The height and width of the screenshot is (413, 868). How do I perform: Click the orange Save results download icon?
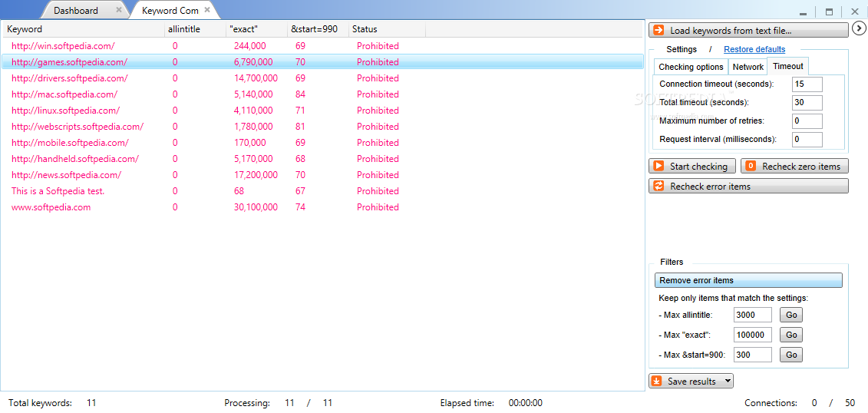[x=656, y=381]
